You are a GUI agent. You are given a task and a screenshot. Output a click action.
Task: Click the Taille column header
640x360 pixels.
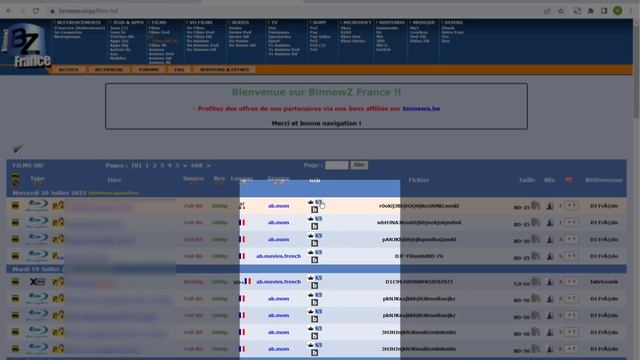coord(527,180)
